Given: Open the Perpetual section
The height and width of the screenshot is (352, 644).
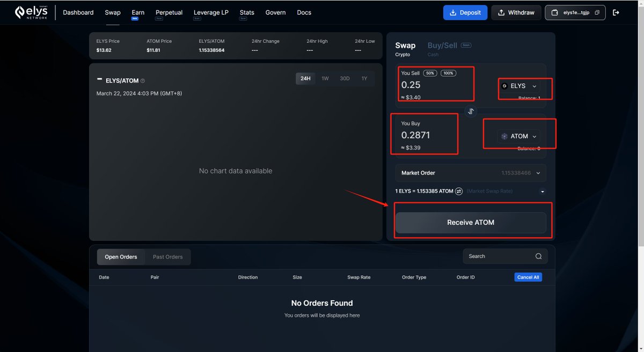Looking at the screenshot, I should (x=169, y=12).
